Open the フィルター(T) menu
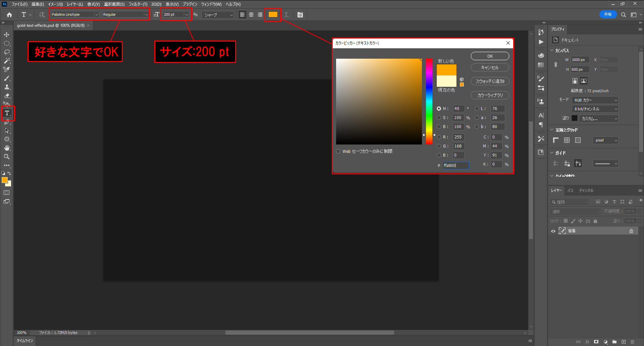Image resolution: width=644 pixels, height=346 pixels. point(138,4)
